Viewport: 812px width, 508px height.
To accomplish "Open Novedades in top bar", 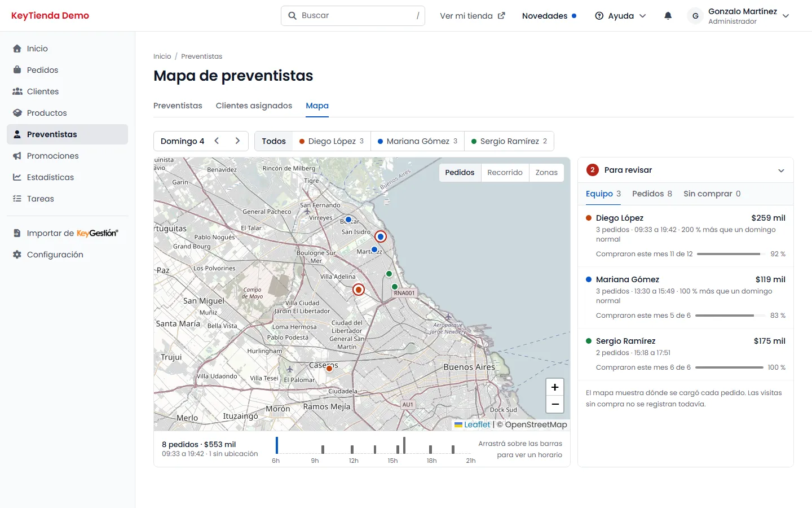I will tap(549, 16).
